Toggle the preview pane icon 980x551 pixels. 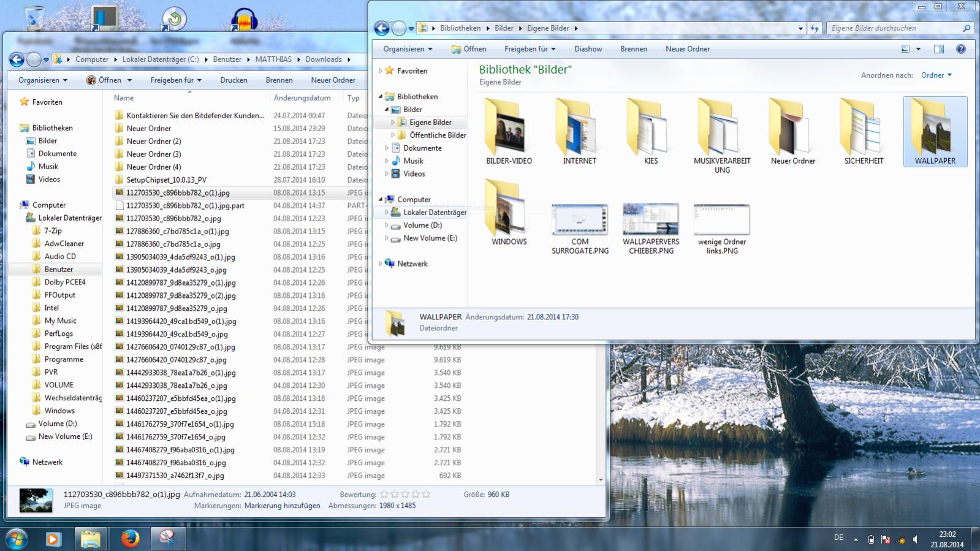click(938, 49)
